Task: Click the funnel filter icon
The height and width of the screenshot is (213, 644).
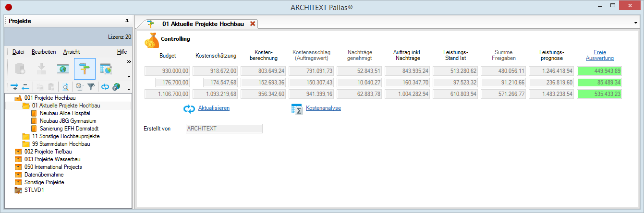Action: point(91,87)
